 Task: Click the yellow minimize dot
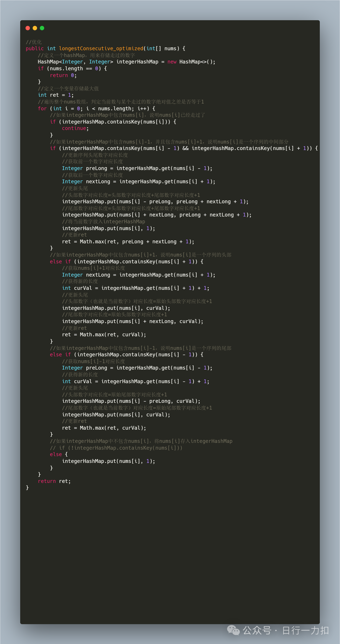point(35,28)
